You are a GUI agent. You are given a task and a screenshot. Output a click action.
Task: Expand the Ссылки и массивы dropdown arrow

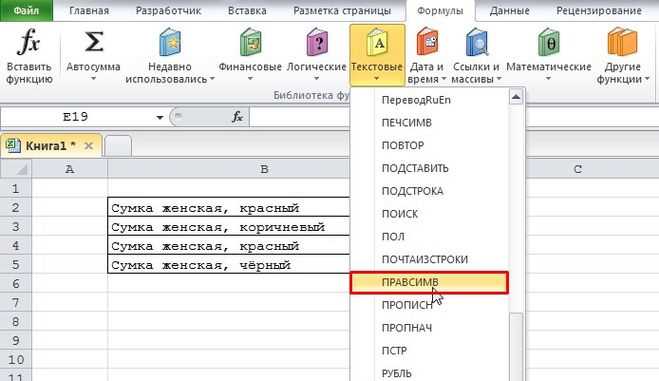click(499, 79)
